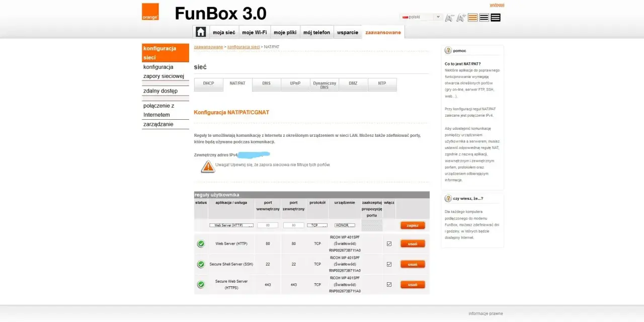Screen dimensions: 644x322
Task: Click the FunBox 3.0 title
Action: (220, 13)
